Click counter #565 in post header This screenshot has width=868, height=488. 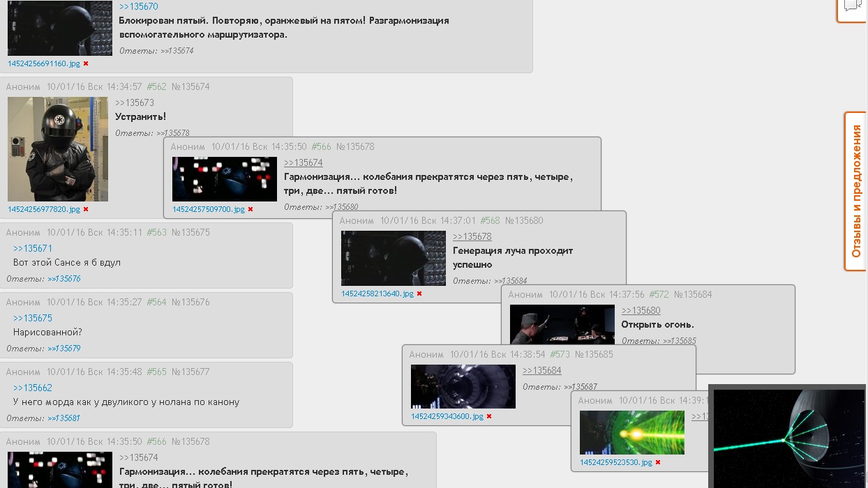[157, 372]
